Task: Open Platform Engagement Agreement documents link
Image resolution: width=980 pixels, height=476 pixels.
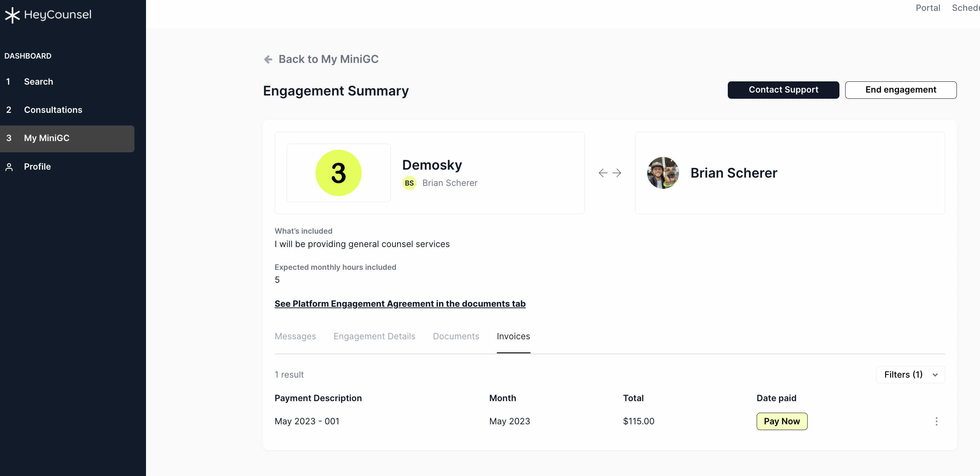Action: (400, 303)
